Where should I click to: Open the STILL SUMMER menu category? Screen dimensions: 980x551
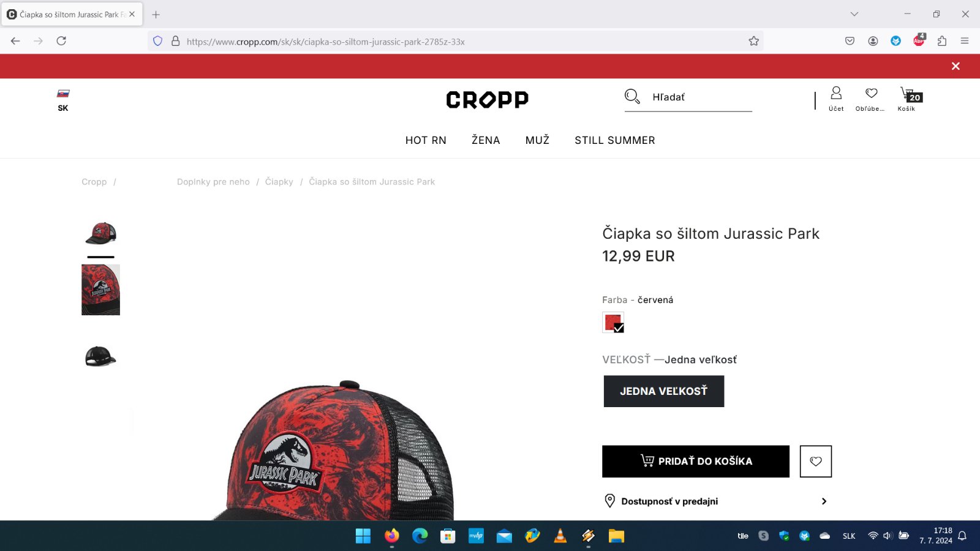(615, 140)
